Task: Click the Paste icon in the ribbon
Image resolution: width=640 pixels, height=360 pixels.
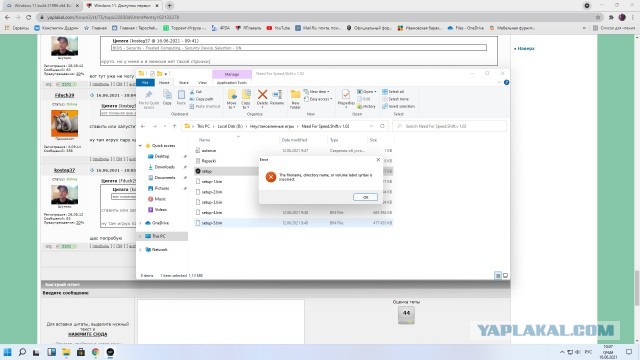Action: (x=181, y=95)
